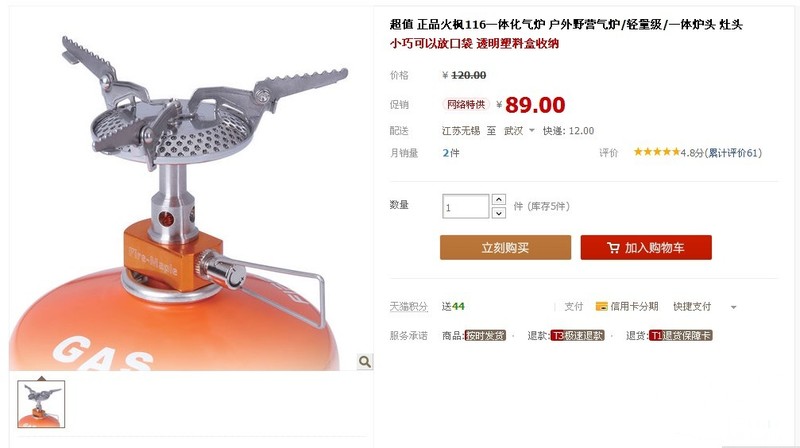The image size is (800, 448).
Task: Click the credit card icon beside 信用卡分期
Action: click(x=602, y=306)
